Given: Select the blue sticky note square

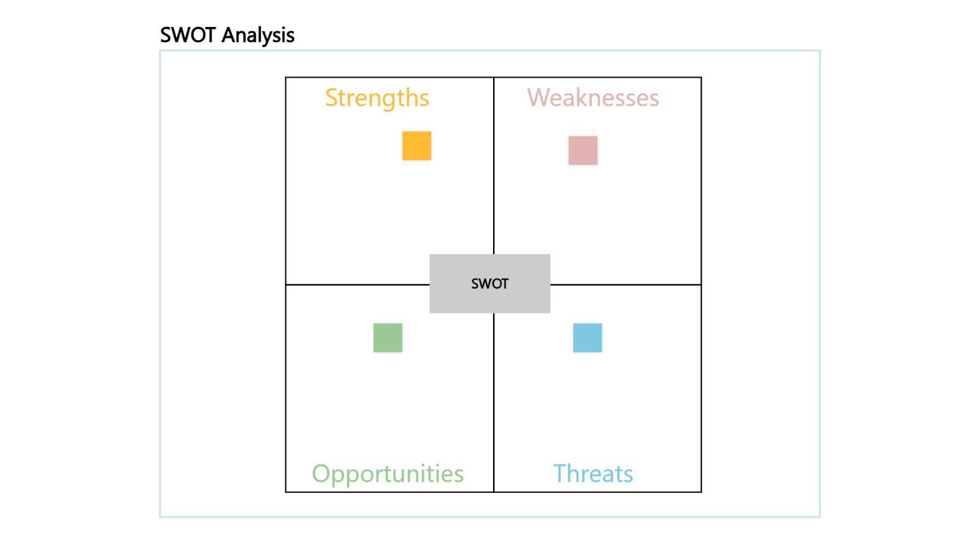Looking at the screenshot, I should tap(587, 338).
